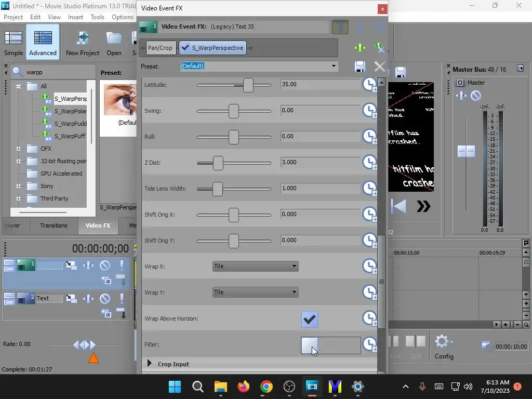
Task: Mute the Text track
Action: tap(105, 299)
